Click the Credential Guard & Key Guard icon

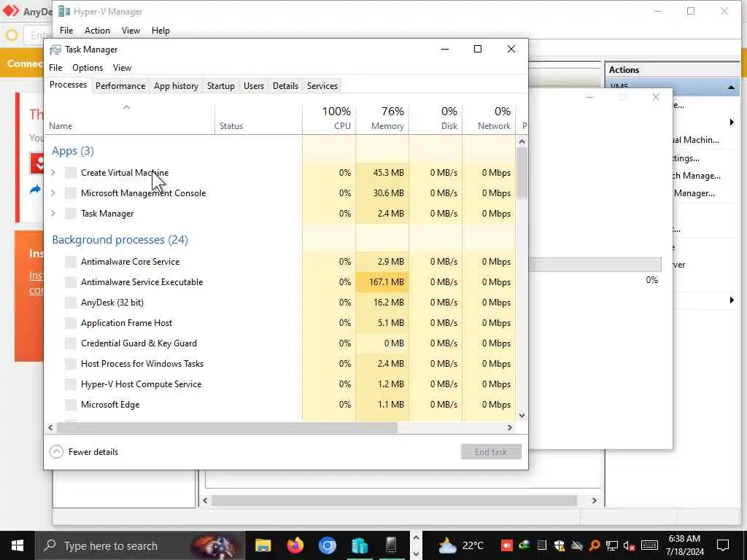pyautogui.click(x=71, y=343)
